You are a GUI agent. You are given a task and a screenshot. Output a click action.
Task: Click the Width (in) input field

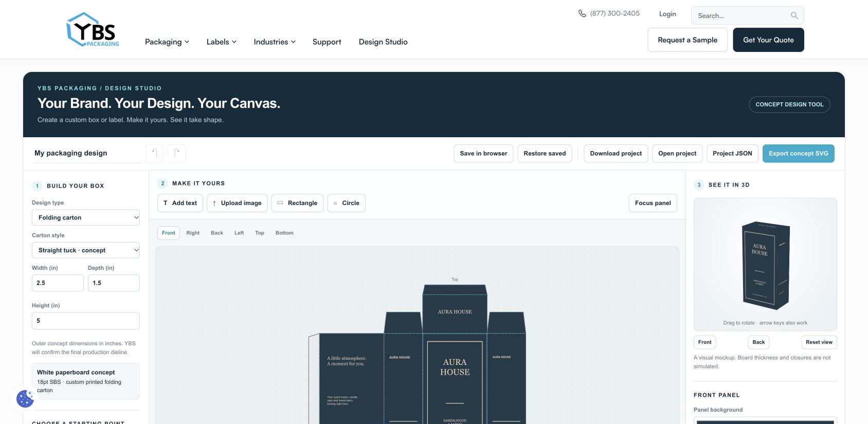(58, 283)
